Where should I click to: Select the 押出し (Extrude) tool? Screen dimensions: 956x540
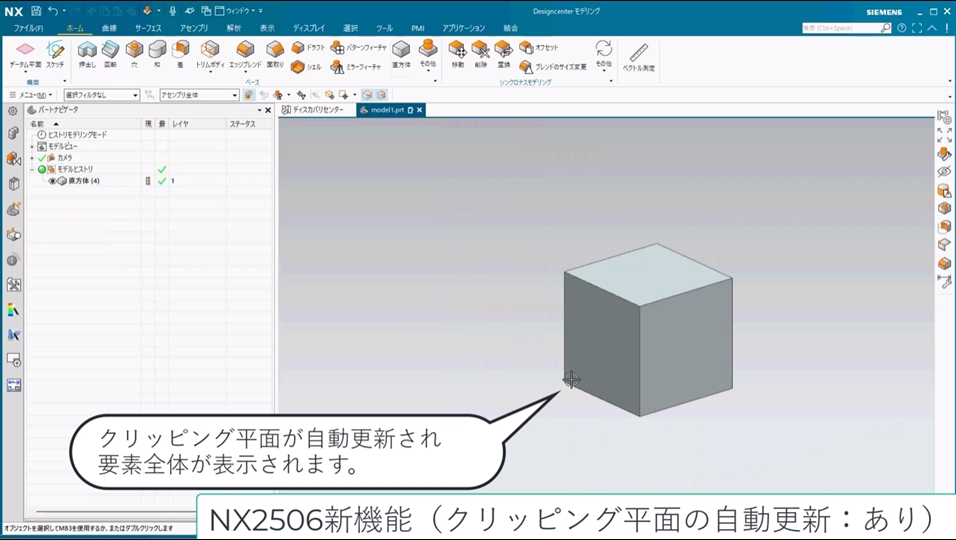[x=87, y=51]
